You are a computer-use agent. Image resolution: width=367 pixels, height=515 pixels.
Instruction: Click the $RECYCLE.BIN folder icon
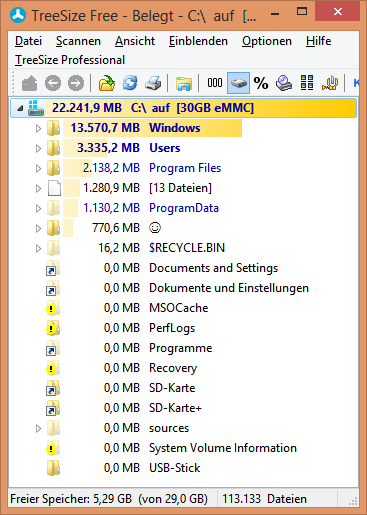tap(53, 248)
